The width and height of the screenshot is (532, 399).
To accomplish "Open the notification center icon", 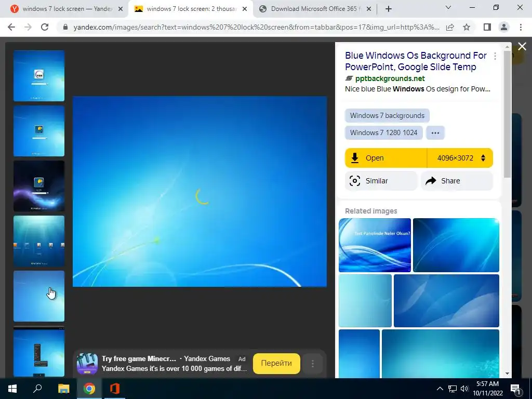I will [515, 389].
